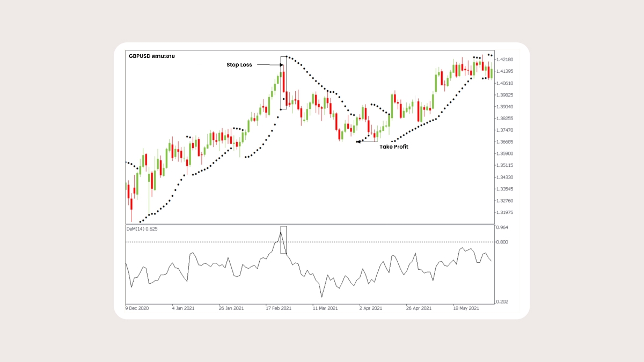The width and height of the screenshot is (644, 362).
Task: Click the 1.36685 price axis label
Action: tap(506, 142)
